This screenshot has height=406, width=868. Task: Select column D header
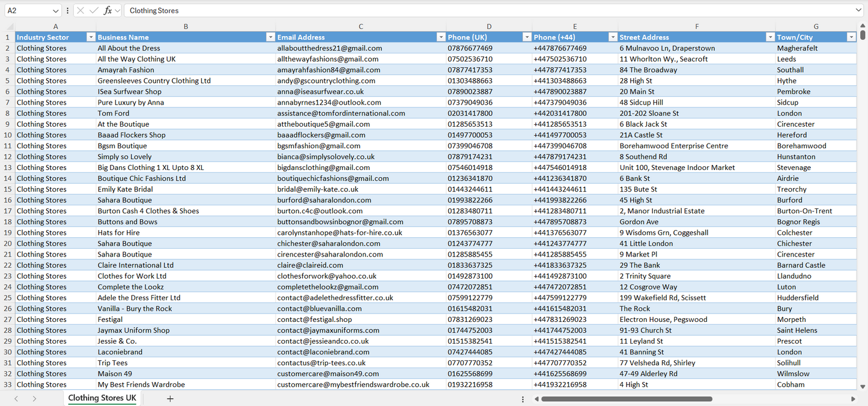pos(489,26)
